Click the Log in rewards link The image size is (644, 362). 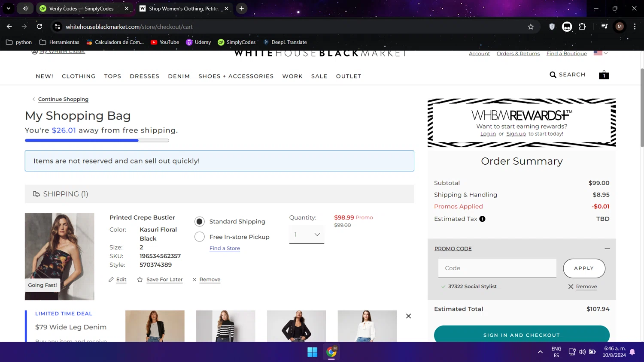point(488,134)
